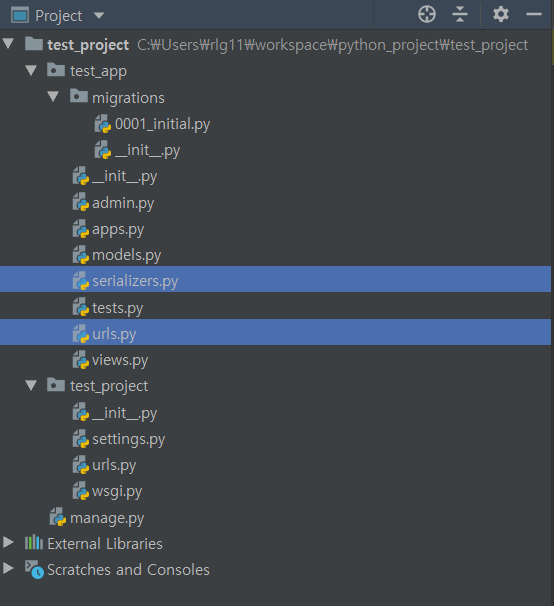Select the test_app folder label

pos(98,71)
